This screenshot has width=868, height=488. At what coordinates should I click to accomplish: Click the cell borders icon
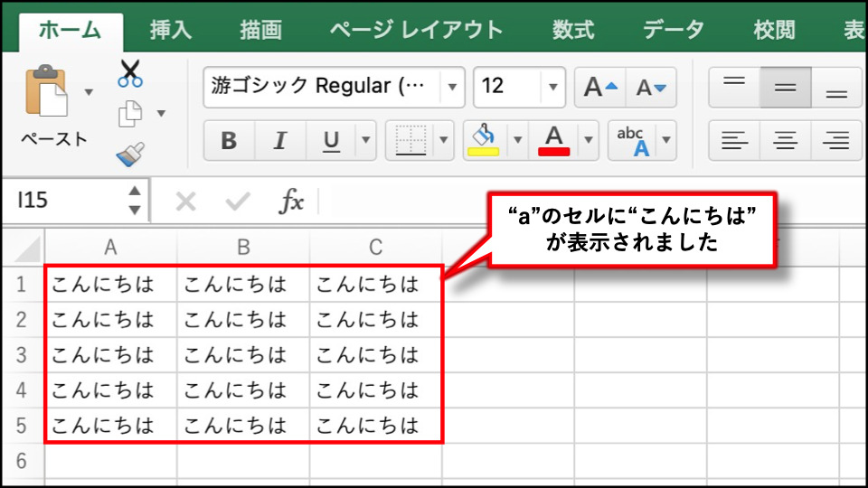click(x=410, y=141)
